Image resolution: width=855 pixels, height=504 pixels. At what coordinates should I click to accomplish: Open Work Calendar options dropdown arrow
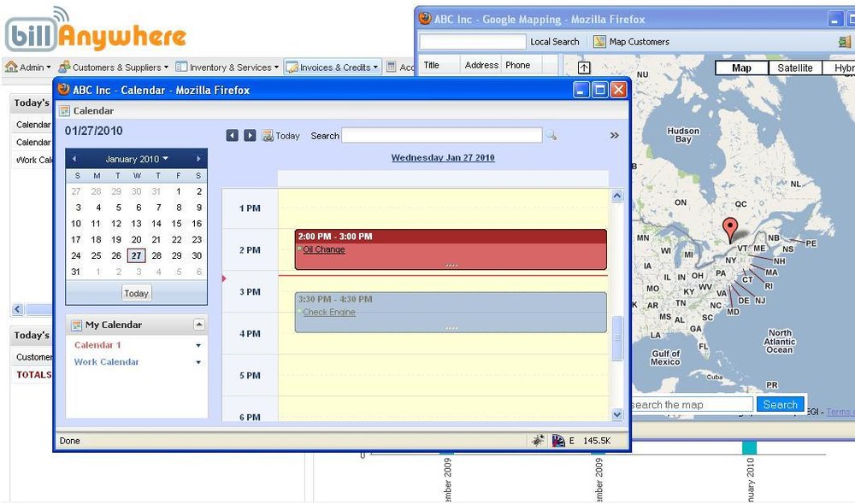[x=198, y=362]
